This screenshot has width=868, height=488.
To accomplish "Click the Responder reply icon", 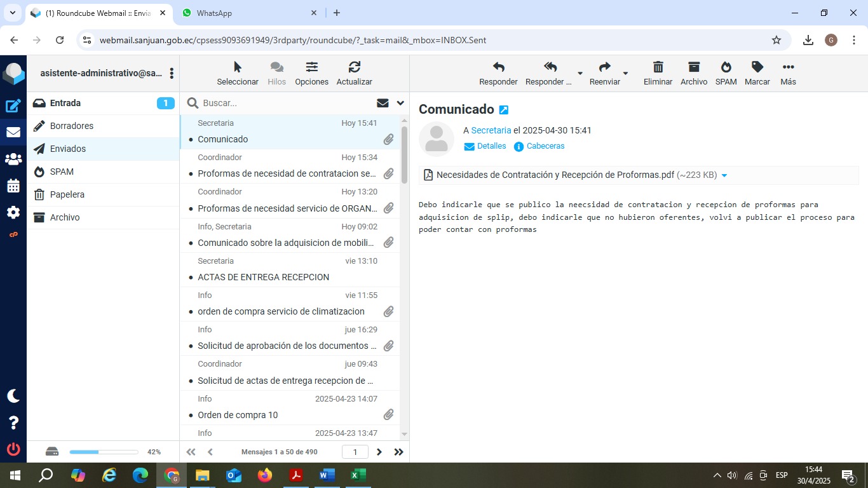I will [x=498, y=68].
